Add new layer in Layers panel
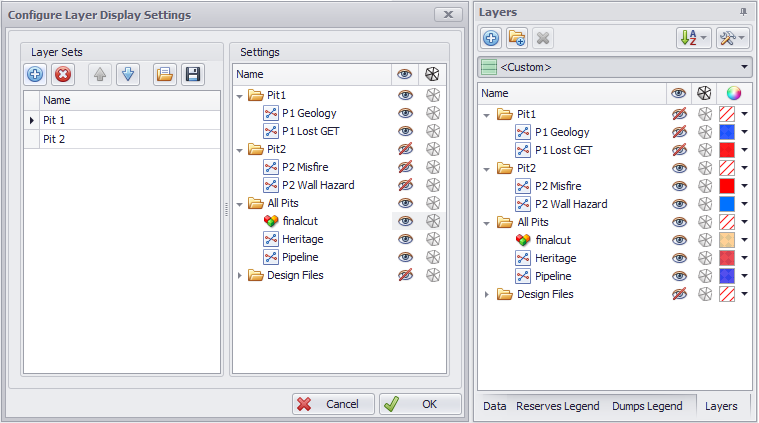The width and height of the screenshot is (759, 423). 491,38
